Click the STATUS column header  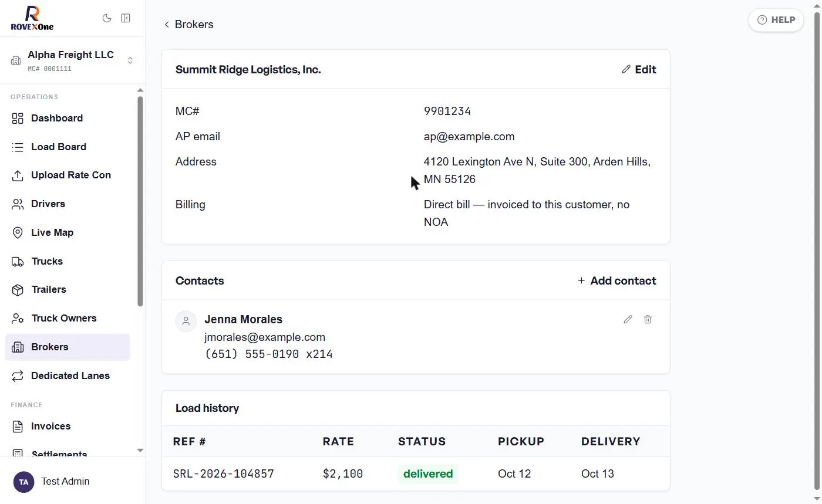pyautogui.click(x=422, y=441)
